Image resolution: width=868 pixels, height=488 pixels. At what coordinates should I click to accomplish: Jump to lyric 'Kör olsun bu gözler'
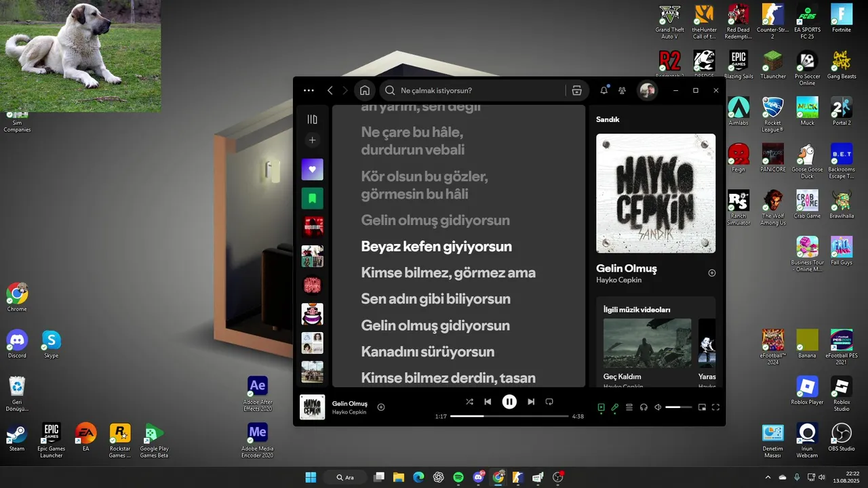click(x=424, y=177)
